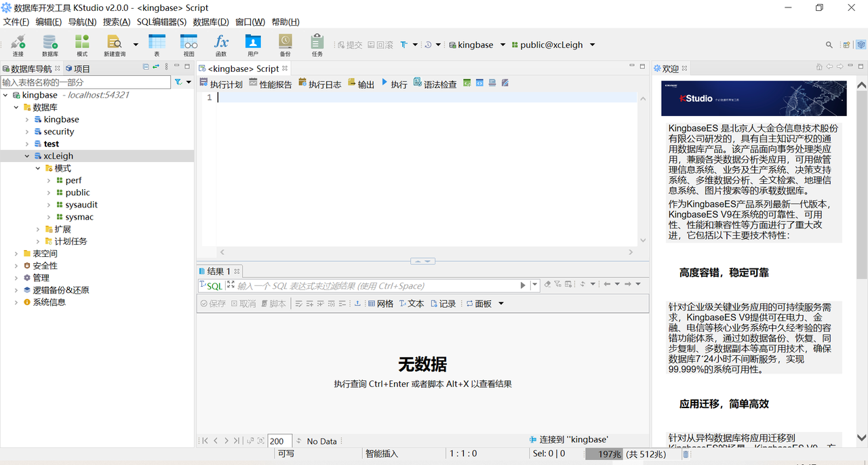This screenshot has height=465, width=868.
Task: Switch results to 网格 view
Action: pos(380,304)
